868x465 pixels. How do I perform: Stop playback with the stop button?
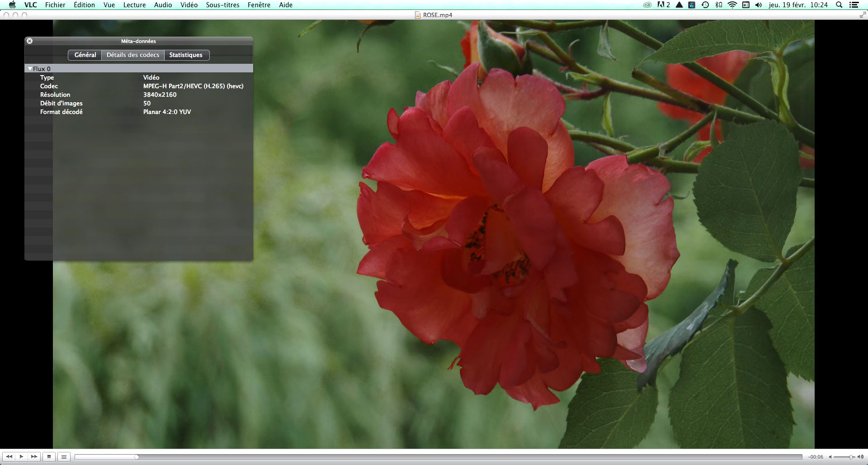[x=49, y=457]
